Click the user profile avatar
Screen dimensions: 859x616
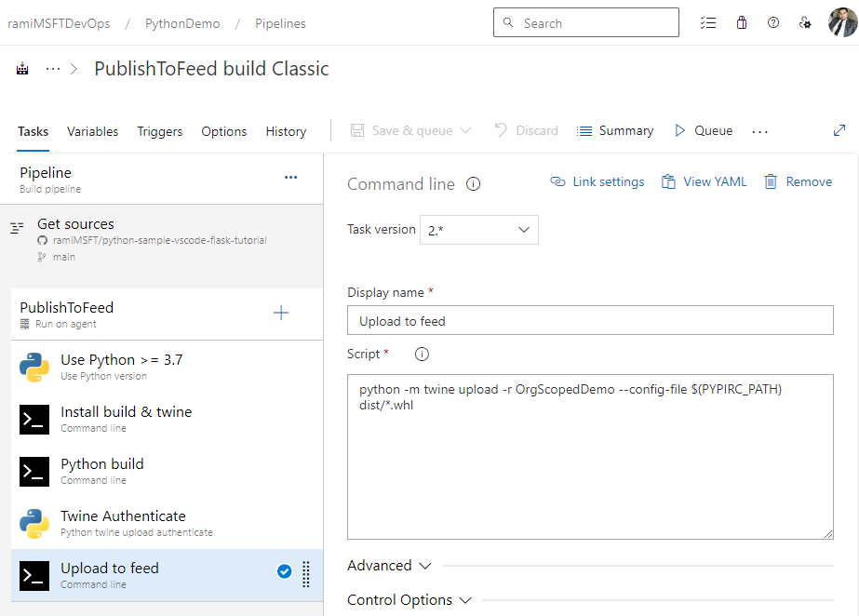(842, 23)
